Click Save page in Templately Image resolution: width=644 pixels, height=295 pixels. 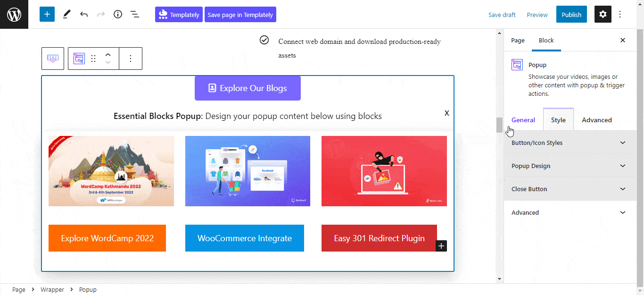[x=240, y=14]
